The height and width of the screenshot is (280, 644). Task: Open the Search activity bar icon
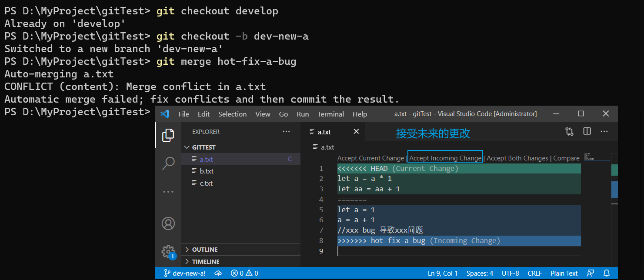pos(168,163)
